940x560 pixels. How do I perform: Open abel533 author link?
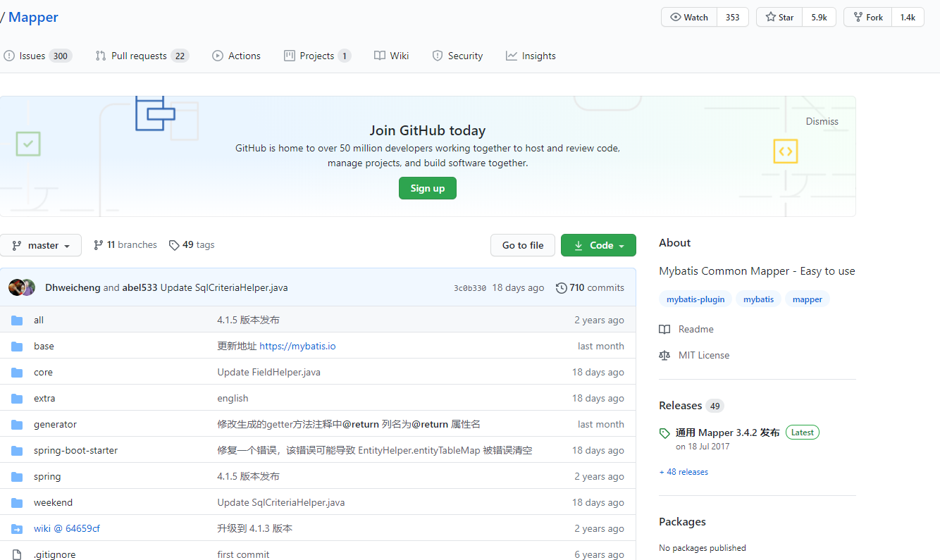(x=140, y=287)
